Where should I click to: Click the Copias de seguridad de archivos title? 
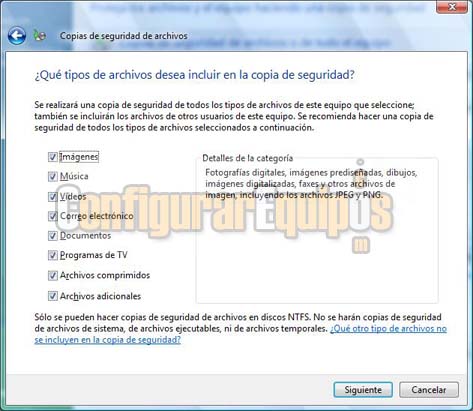coord(124,36)
